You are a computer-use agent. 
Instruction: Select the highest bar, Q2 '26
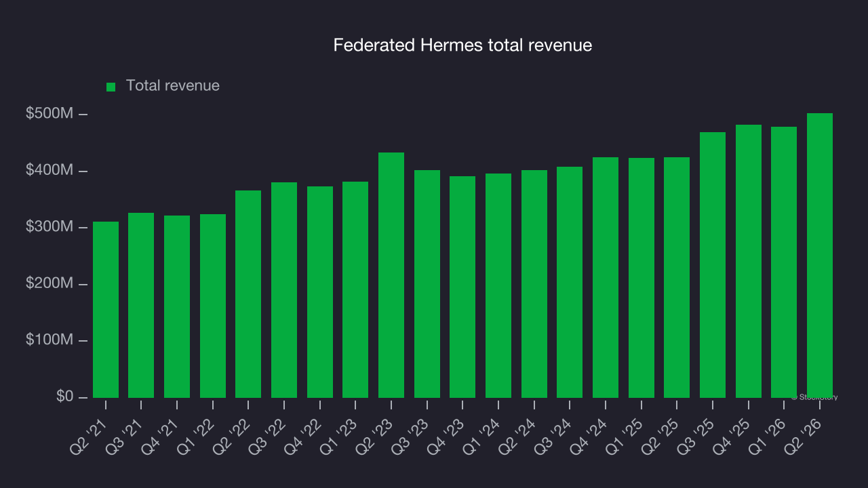(x=820, y=256)
